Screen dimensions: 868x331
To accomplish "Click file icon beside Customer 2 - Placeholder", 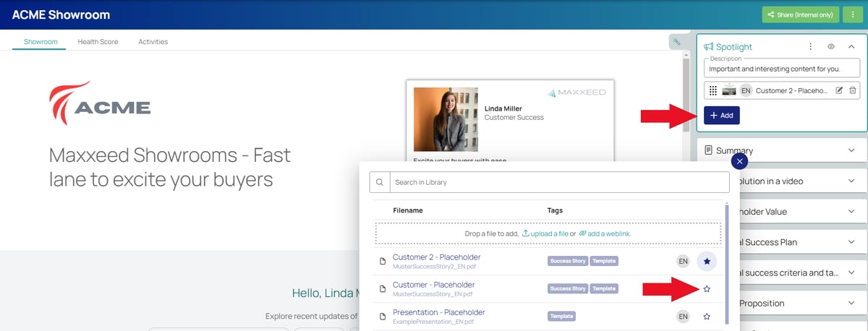I will pyautogui.click(x=383, y=261).
